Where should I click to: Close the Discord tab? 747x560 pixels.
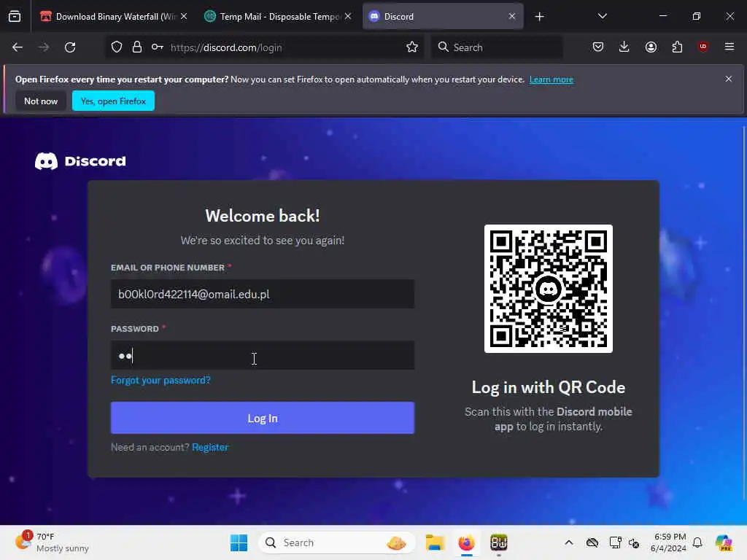[512, 16]
